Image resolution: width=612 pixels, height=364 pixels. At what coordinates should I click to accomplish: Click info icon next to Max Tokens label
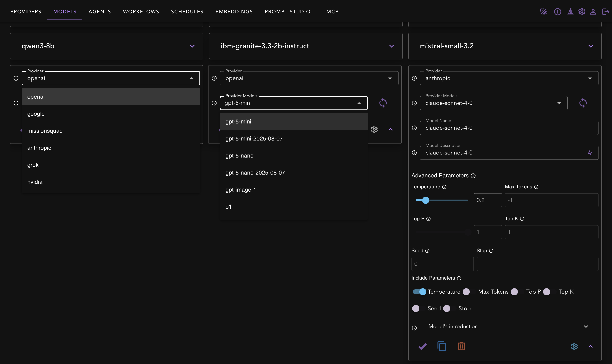pos(536,187)
